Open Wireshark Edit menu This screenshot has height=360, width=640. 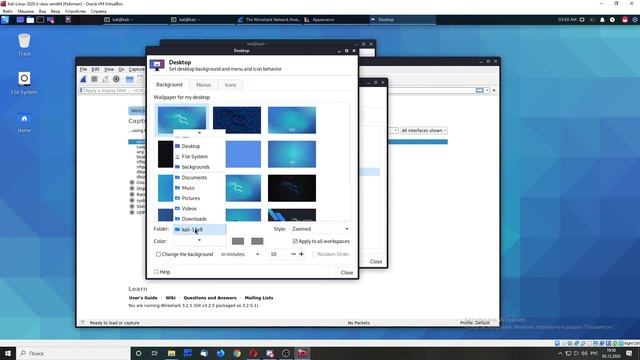(96, 69)
